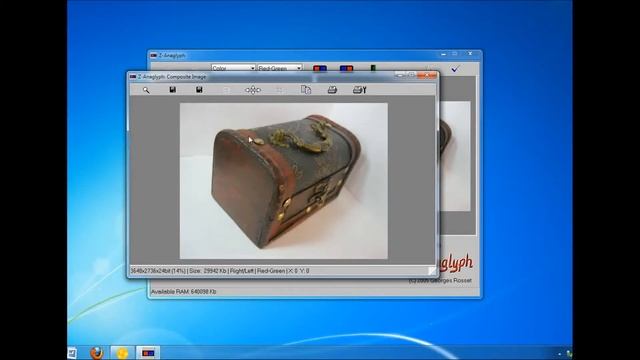Select the four-way alignment arrows tool
Screen dimensions: 640x360
click(253, 90)
